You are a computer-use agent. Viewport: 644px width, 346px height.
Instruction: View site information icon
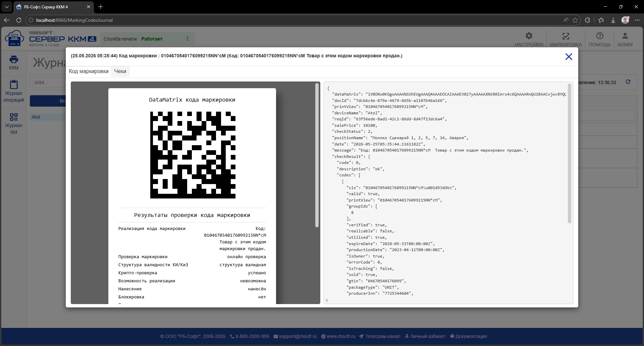(31, 20)
